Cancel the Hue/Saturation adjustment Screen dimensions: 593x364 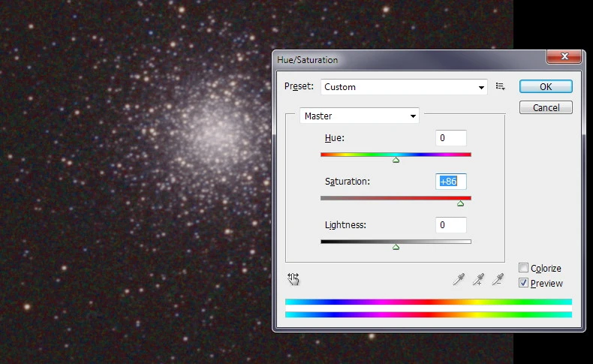click(x=546, y=107)
